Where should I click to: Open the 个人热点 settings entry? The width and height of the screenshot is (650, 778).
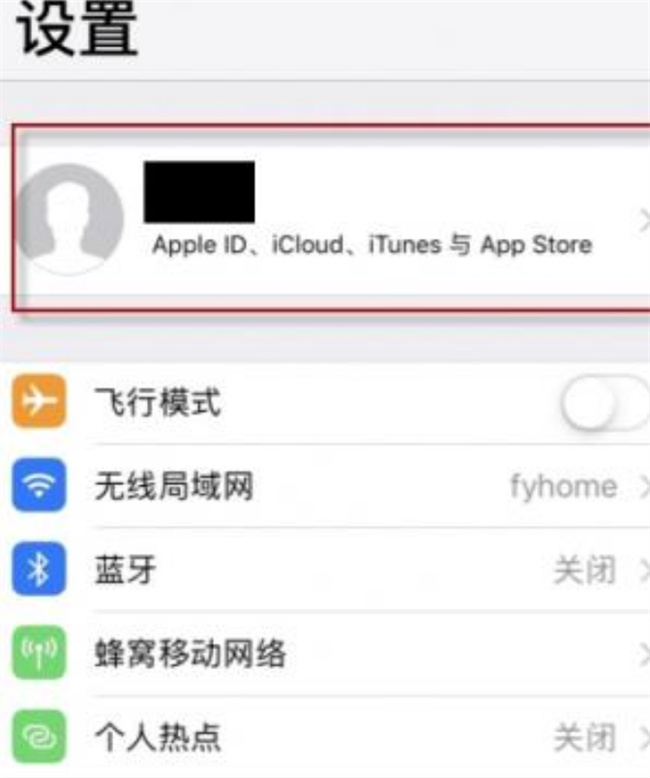(325, 737)
